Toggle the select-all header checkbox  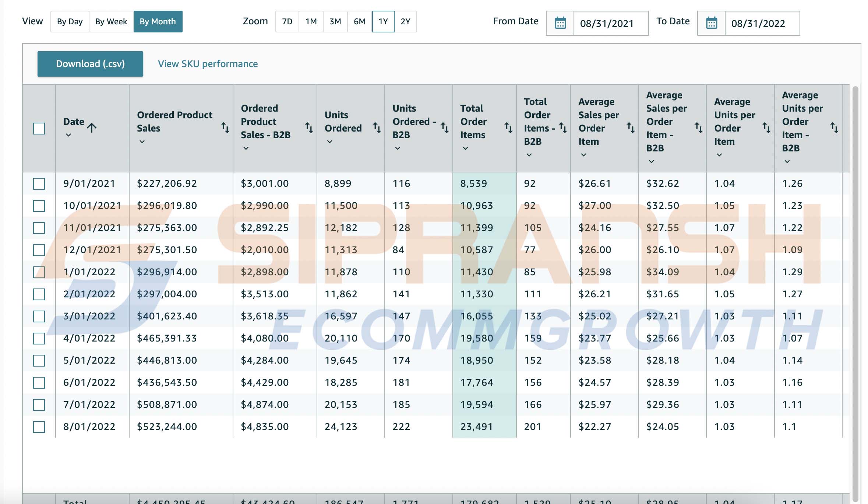click(x=39, y=129)
